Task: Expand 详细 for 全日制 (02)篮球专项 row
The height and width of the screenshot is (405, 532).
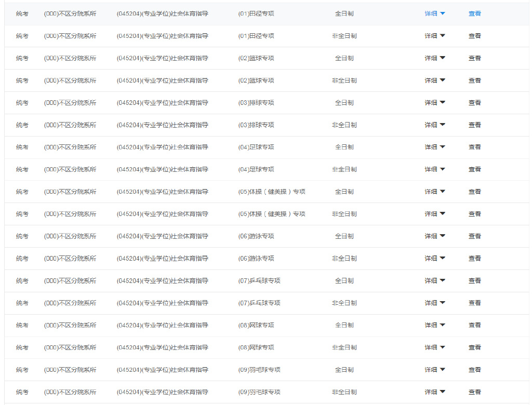Action: (435, 58)
